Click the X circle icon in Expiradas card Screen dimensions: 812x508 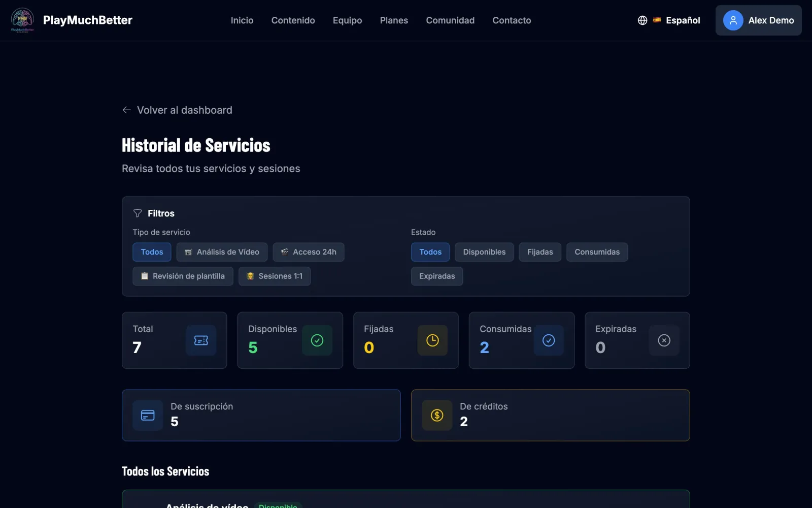click(x=664, y=340)
